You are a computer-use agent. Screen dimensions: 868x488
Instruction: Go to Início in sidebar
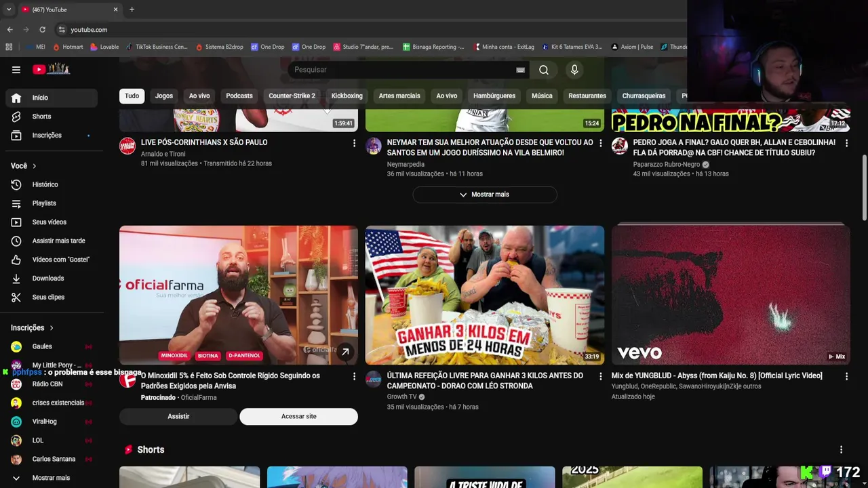pos(52,98)
